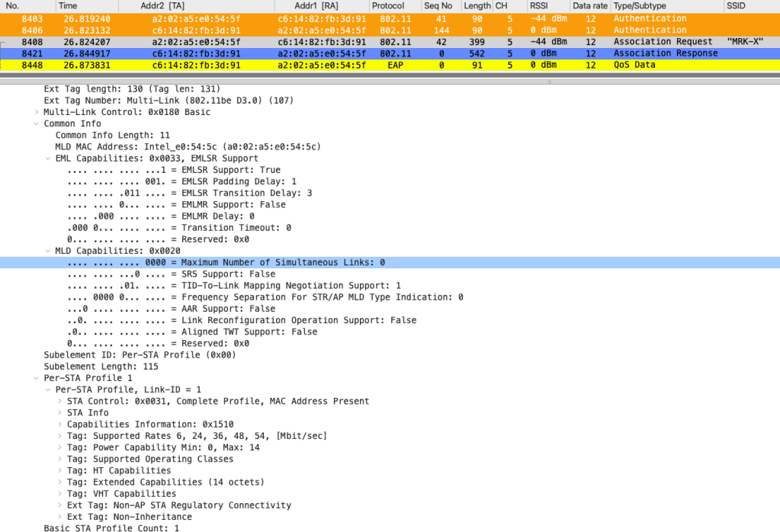This screenshot has width=780, height=532.
Task: Expand Ext Tag: Non-Inheritance
Action: point(60,517)
